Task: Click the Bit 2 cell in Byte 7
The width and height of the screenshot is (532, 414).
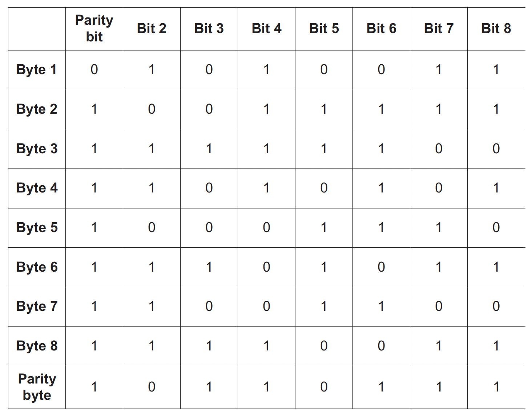Action: pyautogui.click(x=152, y=307)
